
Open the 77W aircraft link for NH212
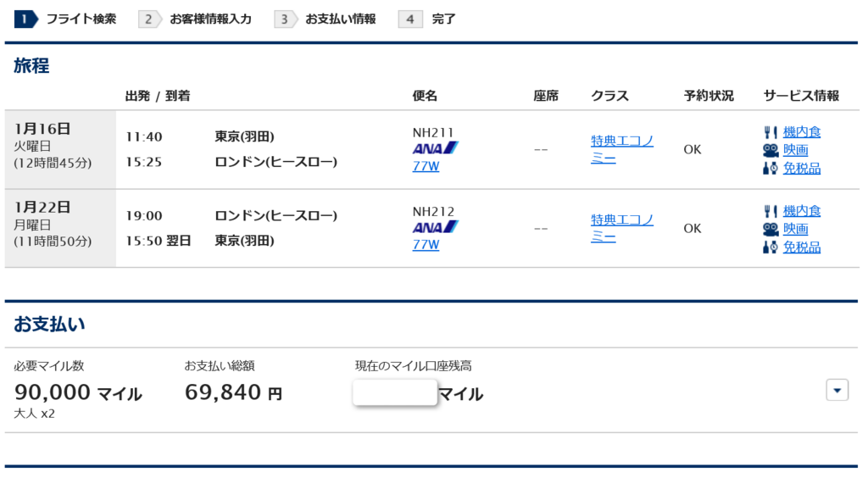click(x=426, y=245)
